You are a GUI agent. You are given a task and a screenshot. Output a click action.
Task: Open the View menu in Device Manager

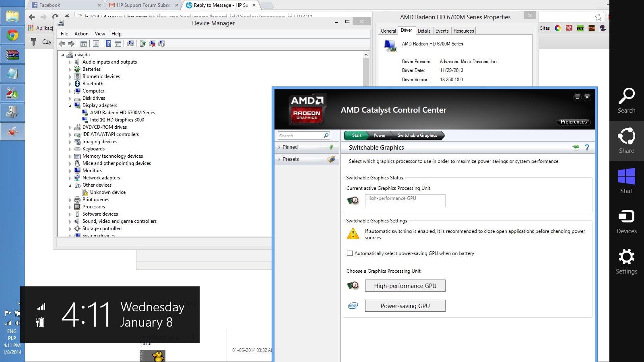tap(100, 34)
